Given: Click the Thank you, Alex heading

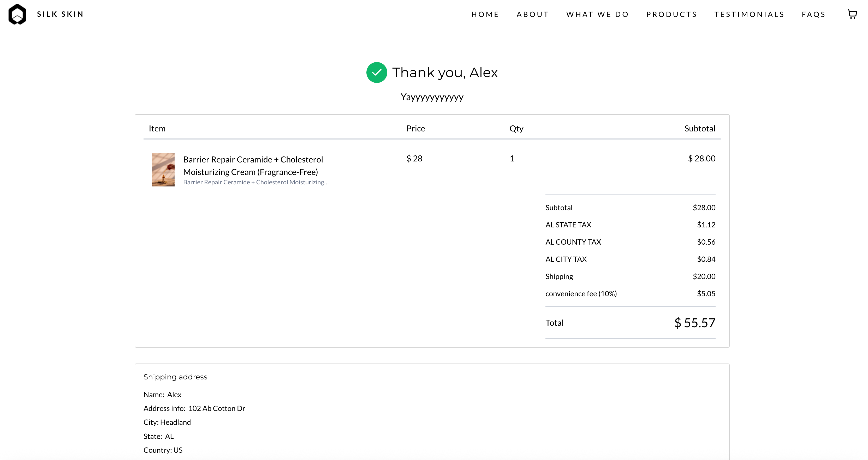Looking at the screenshot, I should (x=445, y=73).
